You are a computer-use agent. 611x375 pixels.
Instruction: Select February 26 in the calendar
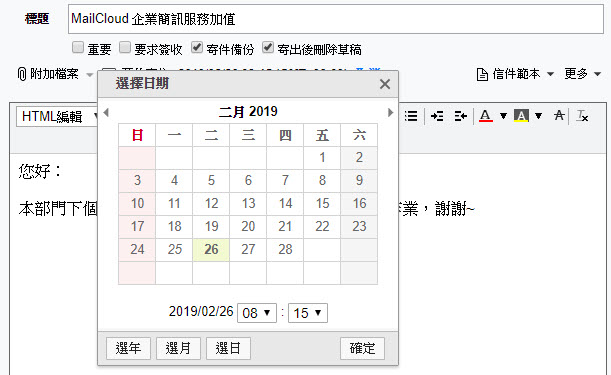tap(211, 249)
